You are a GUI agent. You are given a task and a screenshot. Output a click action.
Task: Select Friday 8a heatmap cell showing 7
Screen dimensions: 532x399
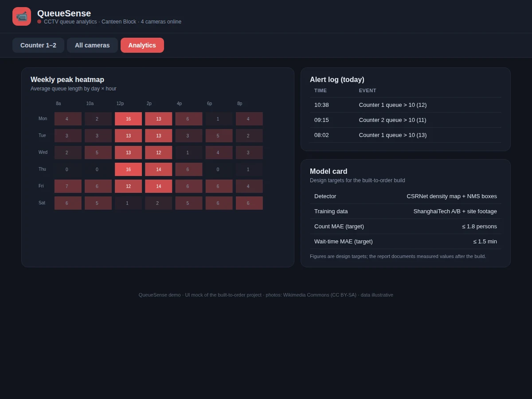tap(68, 186)
